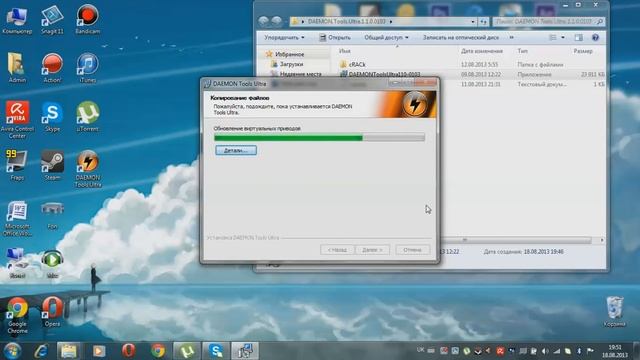Image resolution: width=640 pixels, height=360 pixels.
Task: Open the Steam desktop shortcut
Action: pos(52,165)
